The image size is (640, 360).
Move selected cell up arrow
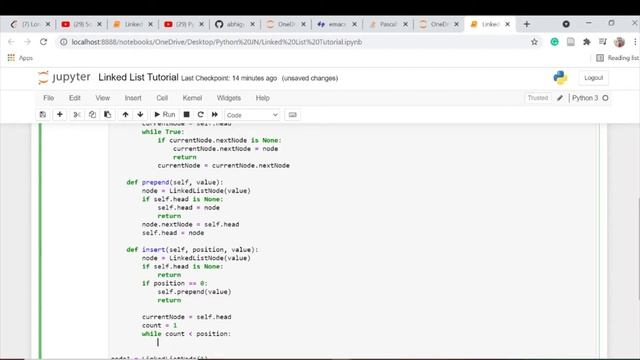click(x=125, y=115)
